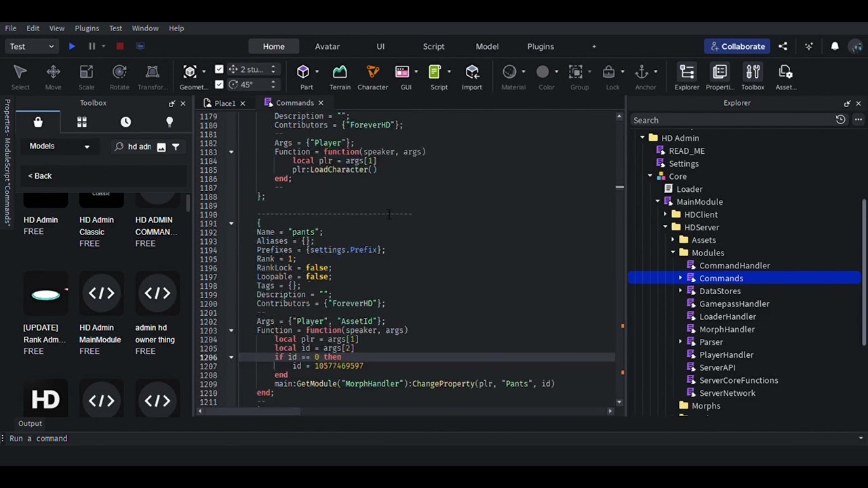Open the Toolbox inventory grid tab

click(82, 122)
